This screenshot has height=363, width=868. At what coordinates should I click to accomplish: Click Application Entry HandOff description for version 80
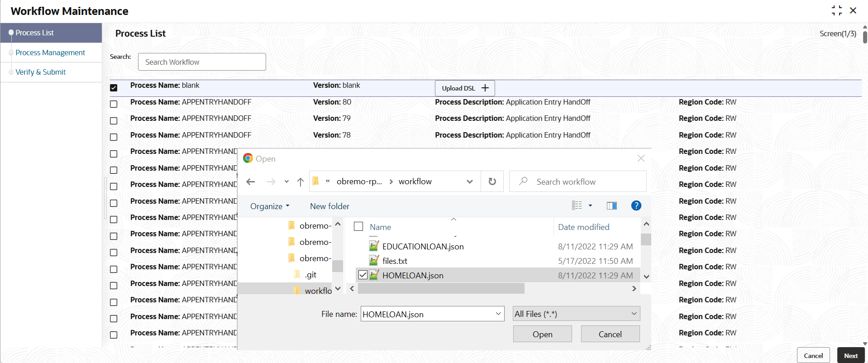tap(548, 102)
